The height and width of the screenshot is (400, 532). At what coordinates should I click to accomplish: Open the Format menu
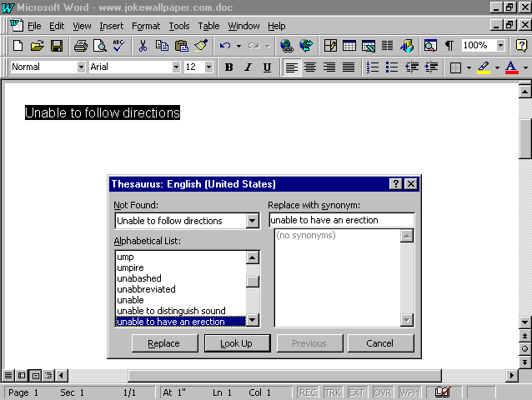[x=146, y=26]
